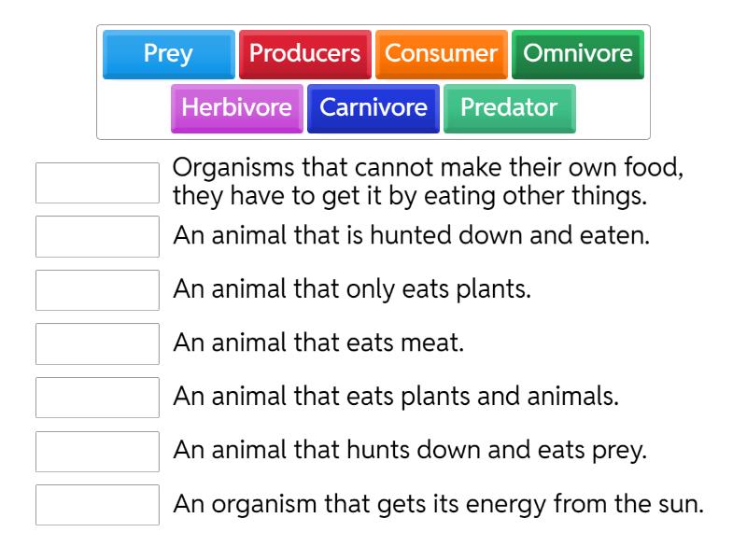
Task: Click the answer box beside the first definition
Action: [x=98, y=183]
